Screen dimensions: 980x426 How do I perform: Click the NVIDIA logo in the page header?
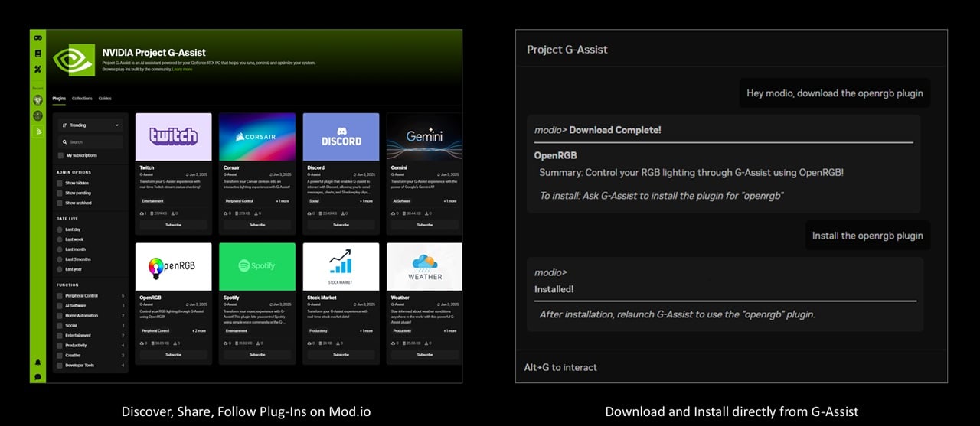pyautogui.click(x=73, y=60)
